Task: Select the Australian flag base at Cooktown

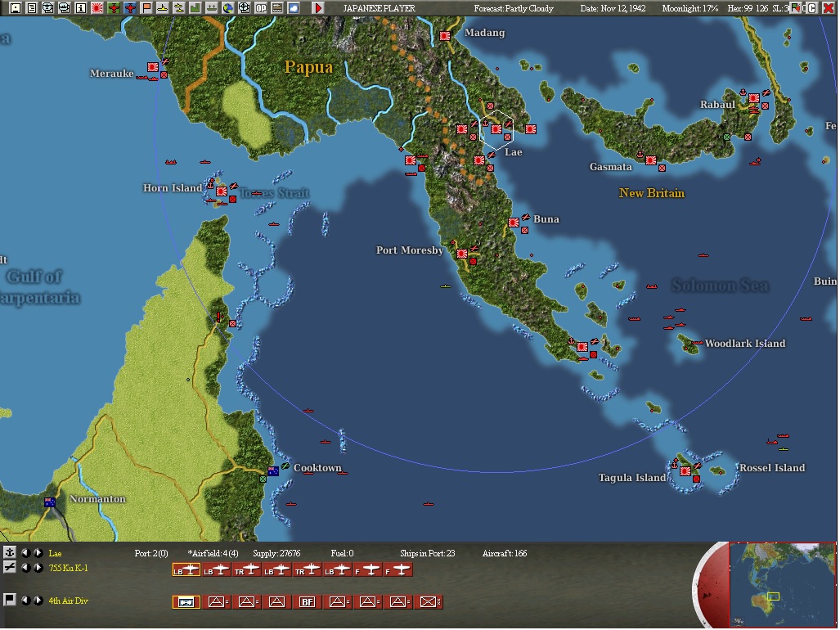Action: (x=273, y=471)
